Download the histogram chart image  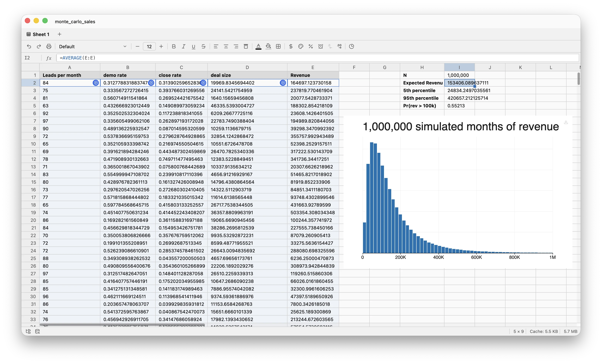click(x=566, y=122)
